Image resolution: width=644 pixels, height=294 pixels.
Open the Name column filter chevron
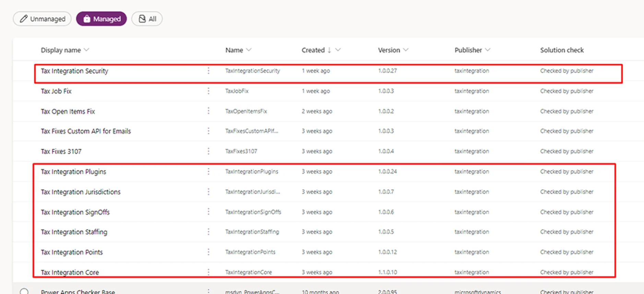pyautogui.click(x=249, y=50)
